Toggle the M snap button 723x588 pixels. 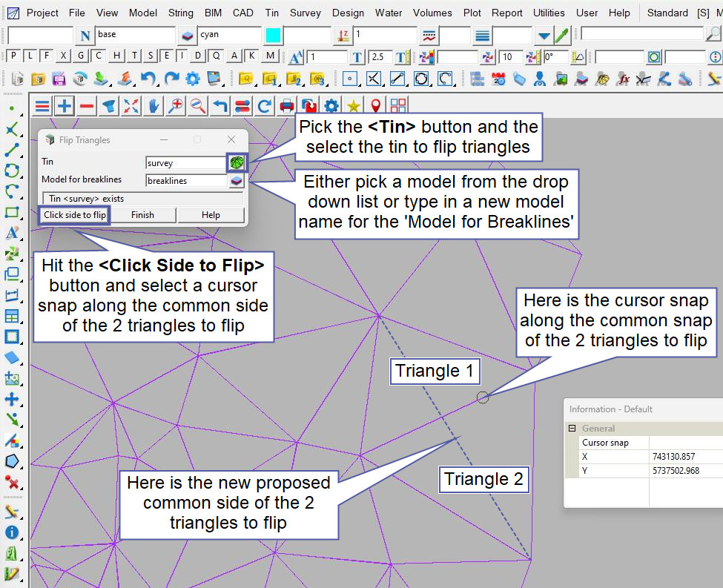[x=270, y=56]
